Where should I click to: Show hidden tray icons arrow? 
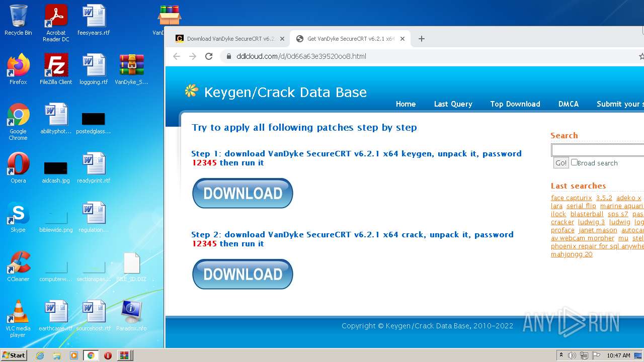click(x=561, y=355)
